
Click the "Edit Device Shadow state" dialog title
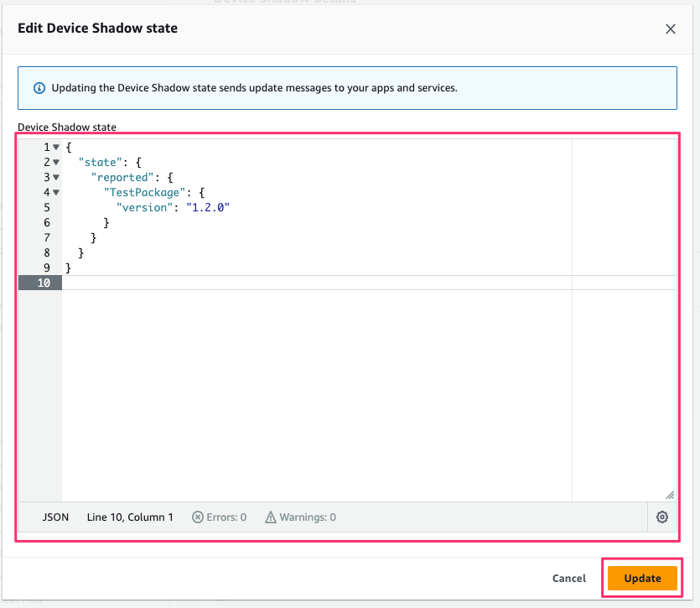[97, 29]
